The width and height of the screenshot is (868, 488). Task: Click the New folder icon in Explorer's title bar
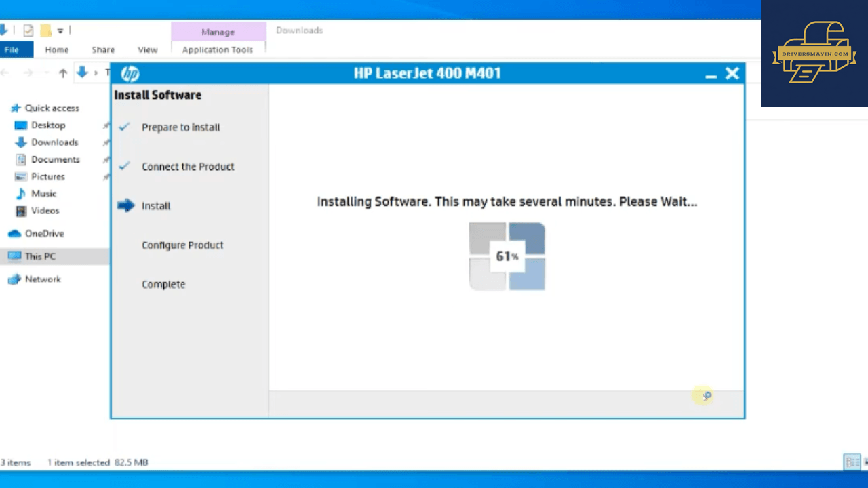(45, 30)
